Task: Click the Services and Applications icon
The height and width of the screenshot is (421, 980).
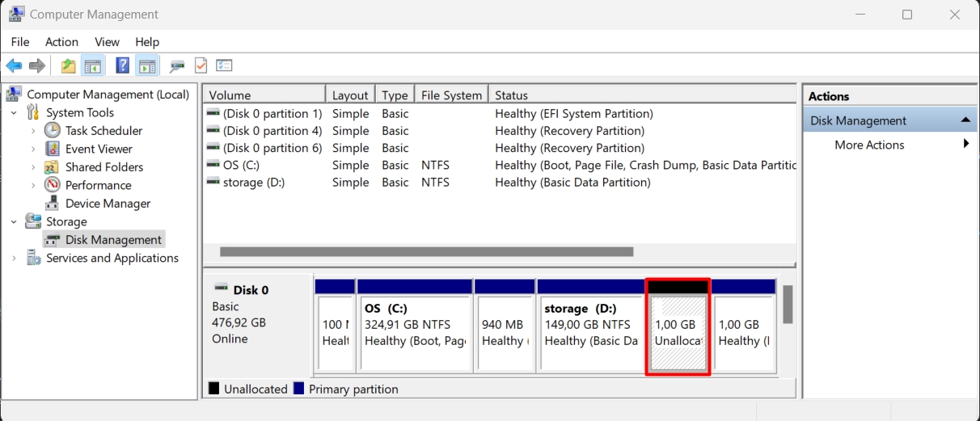Action: [x=33, y=258]
